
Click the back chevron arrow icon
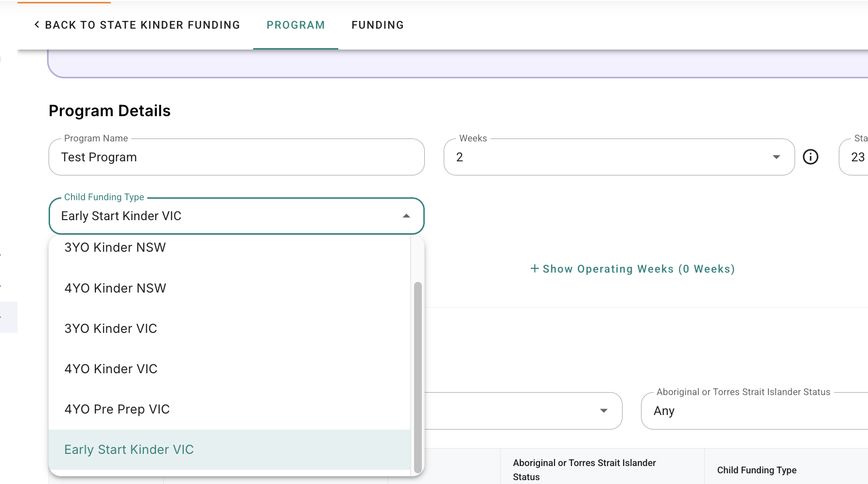(x=37, y=24)
